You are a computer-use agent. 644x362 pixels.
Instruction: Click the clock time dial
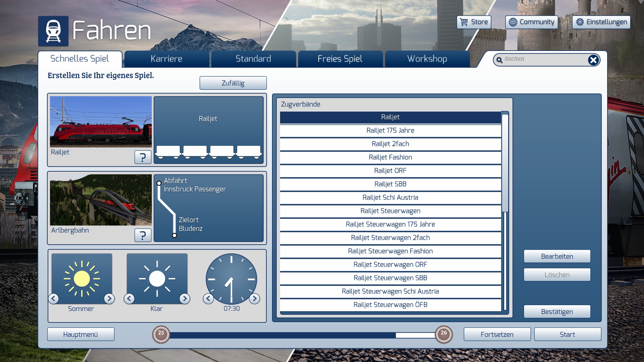(x=231, y=279)
